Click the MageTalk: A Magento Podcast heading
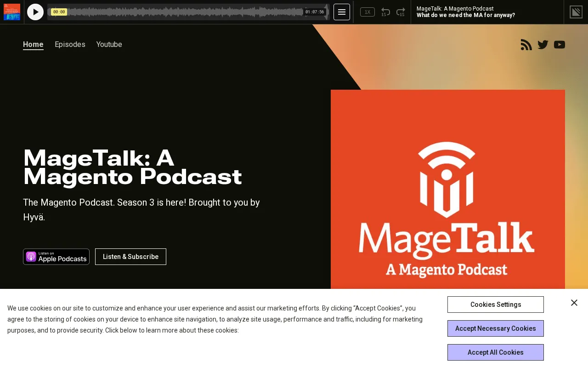Image resolution: width=588 pixels, height=368 pixels. pyautogui.click(x=133, y=167)
